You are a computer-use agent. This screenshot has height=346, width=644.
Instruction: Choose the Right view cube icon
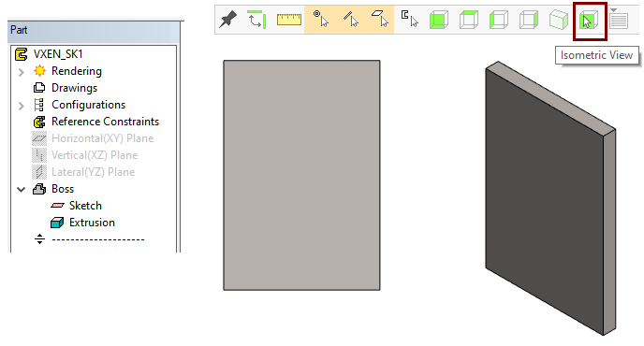point(529,20)
